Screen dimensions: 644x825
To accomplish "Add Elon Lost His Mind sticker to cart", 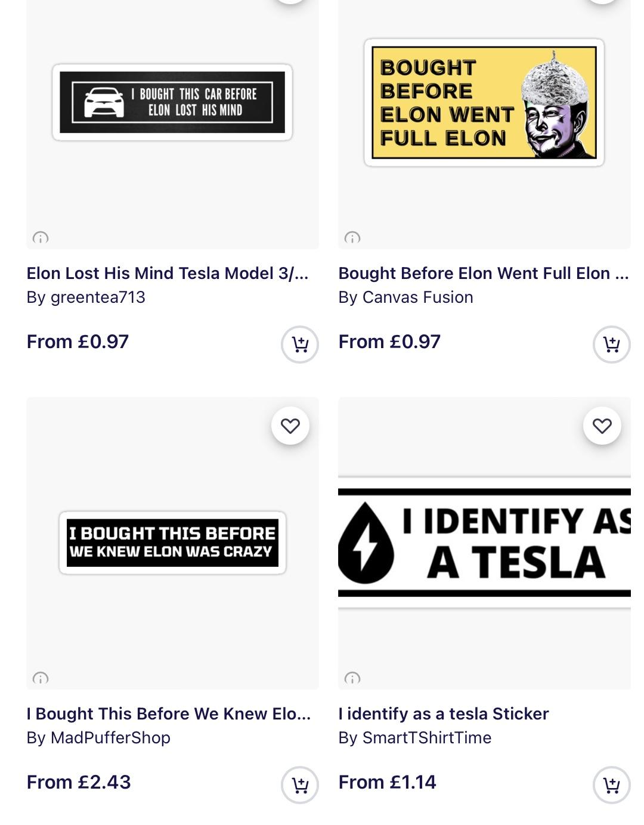I will 300,345.
